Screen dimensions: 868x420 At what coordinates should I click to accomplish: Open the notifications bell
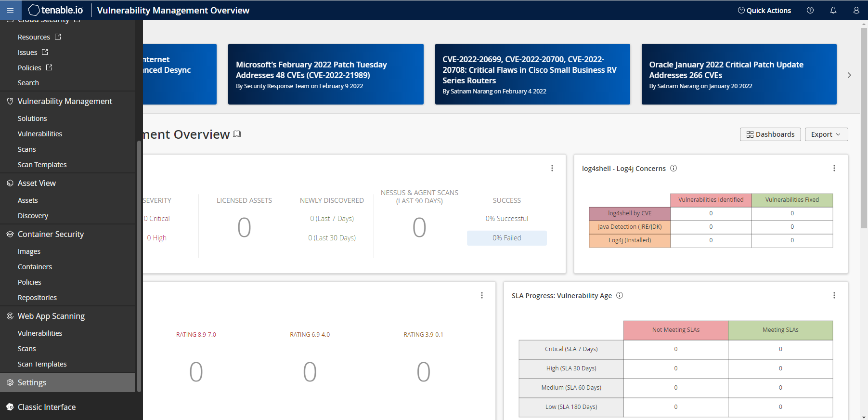pyautogui.click(x=833, y=10)
